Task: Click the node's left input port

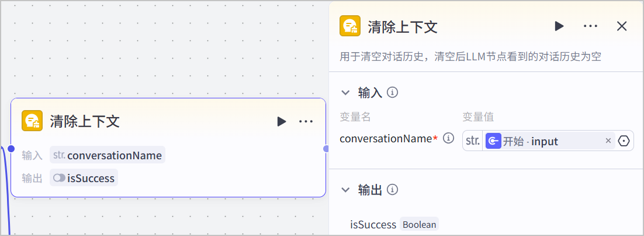Action: pyautogui.click(x=11, y=148)
